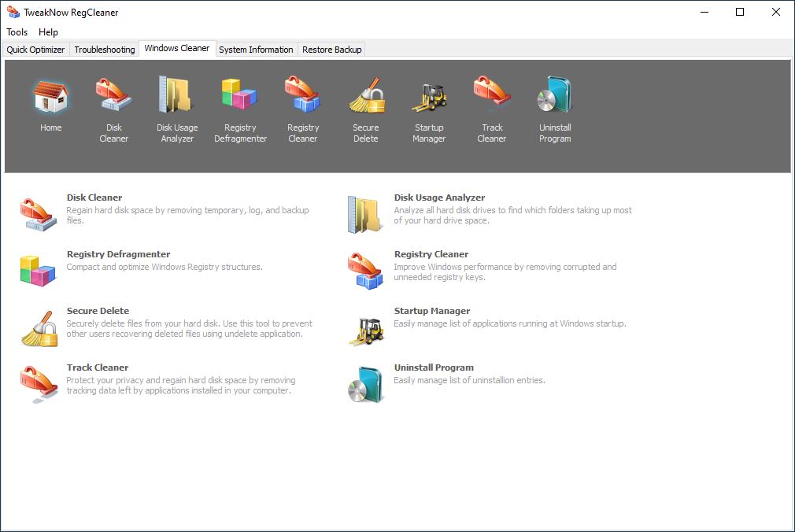The image size is (795, 532).
Task: Open the Registry Defragmenter heading link
Action: point(118,255)
